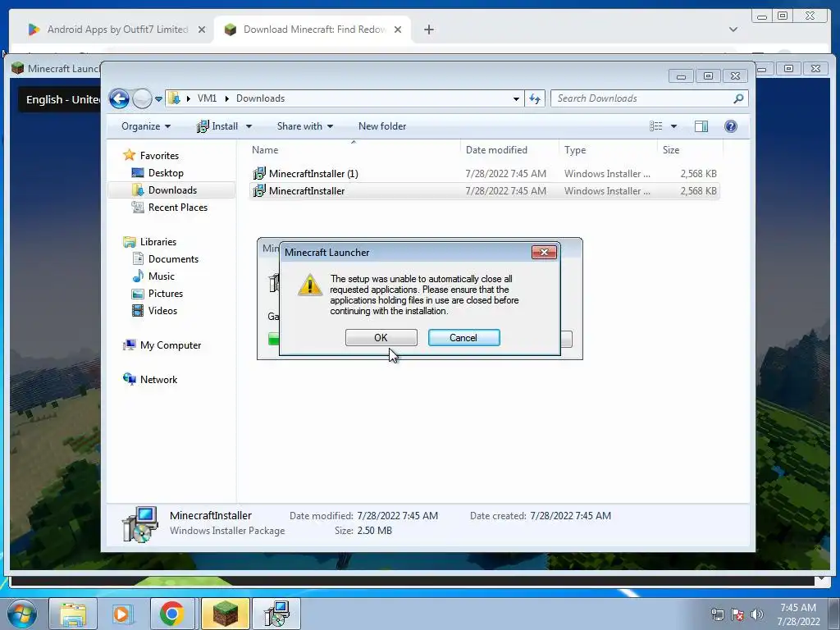Open Network in the navigation pane
The height and width of the screenshot is (630, 840).
pyautogui.click(x=150, y=379)
